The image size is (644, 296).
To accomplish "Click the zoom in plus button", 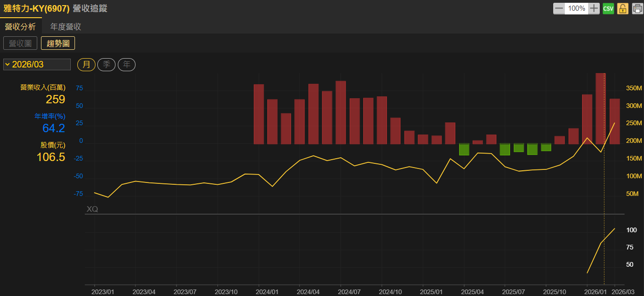I will (593, 8).
